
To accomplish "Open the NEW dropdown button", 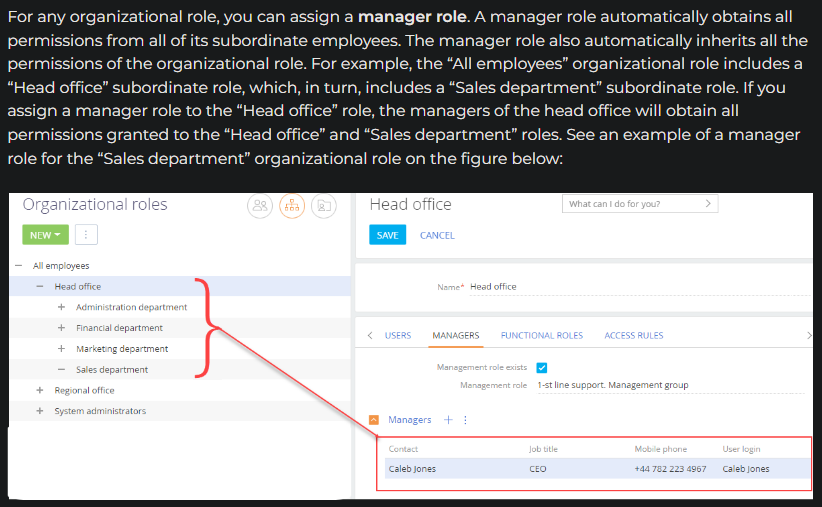I will click(x=46, y=235).
